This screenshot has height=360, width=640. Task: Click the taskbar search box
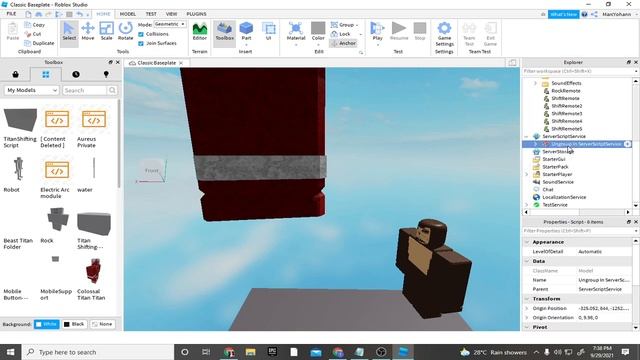coord(98,352)
